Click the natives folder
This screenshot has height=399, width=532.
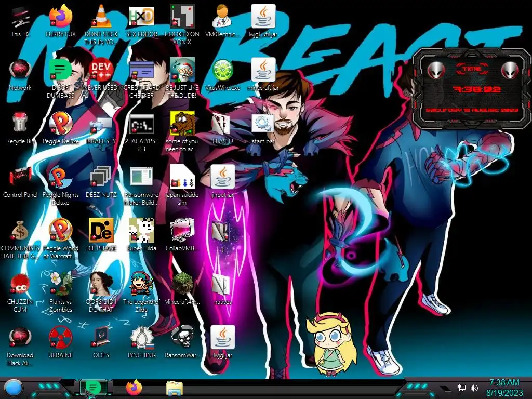[x=222, y=289]
